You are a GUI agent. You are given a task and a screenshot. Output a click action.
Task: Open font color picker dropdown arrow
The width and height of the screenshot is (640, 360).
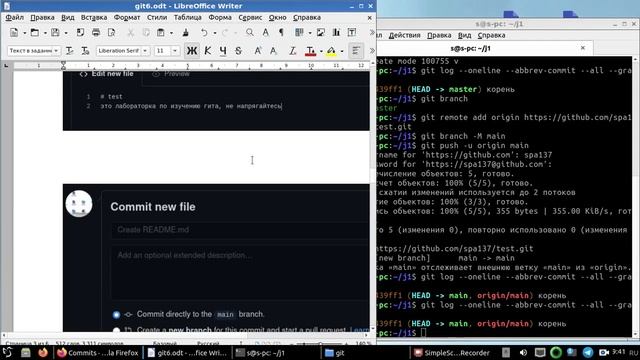pos(321,51)
